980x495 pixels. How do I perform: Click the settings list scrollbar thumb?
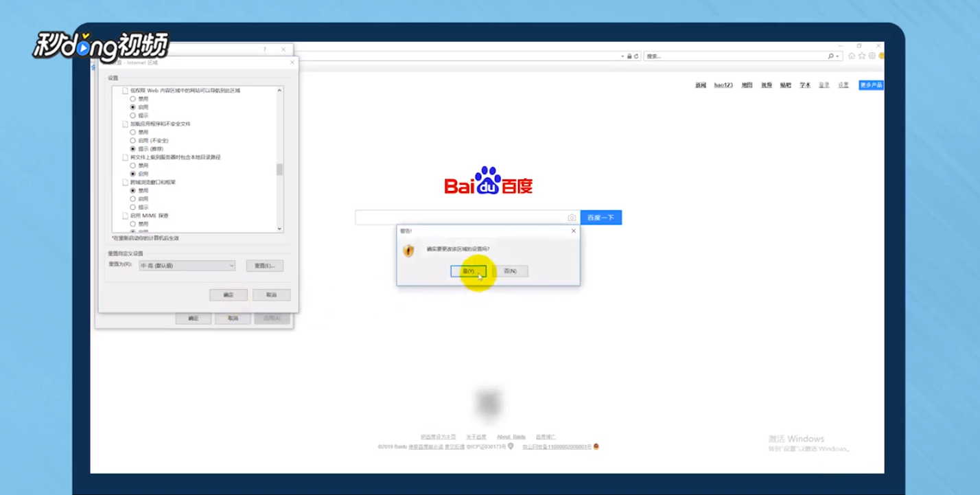click(x=279, y=170)
